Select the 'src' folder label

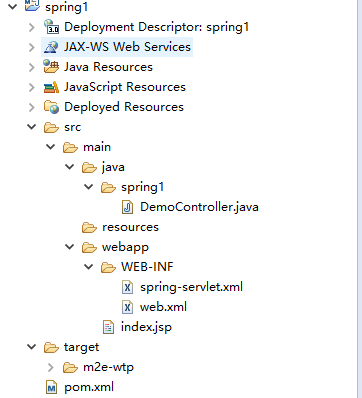(72, 127)
